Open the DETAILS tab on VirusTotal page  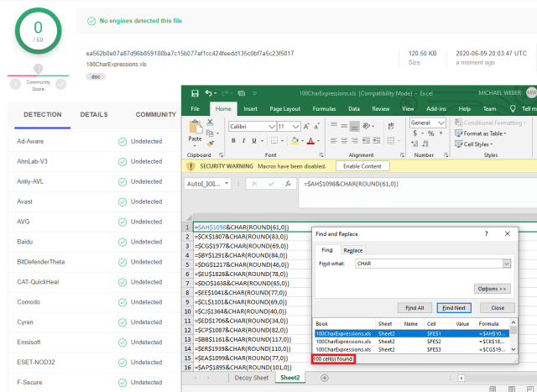coord(94,114)
